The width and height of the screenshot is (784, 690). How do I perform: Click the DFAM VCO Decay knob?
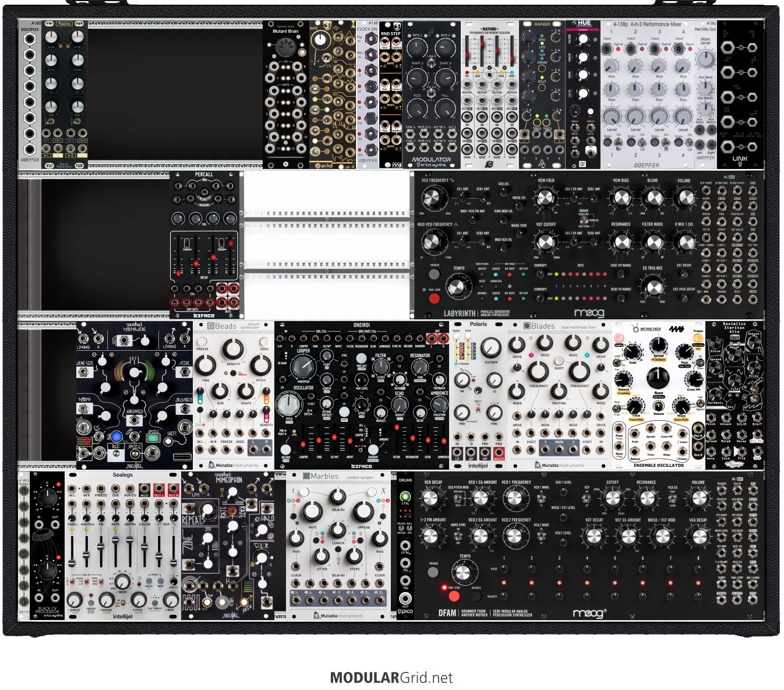click(432, 498)
